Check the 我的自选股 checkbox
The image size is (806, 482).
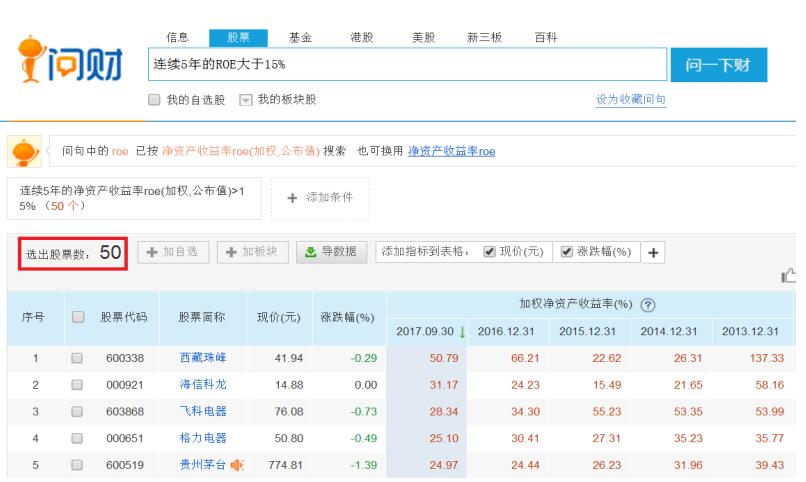coord(154,100)
